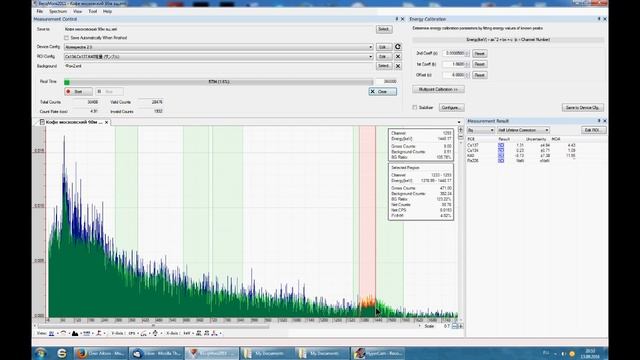Open the Help menu
Screen dimensions: 640x360
107,11
